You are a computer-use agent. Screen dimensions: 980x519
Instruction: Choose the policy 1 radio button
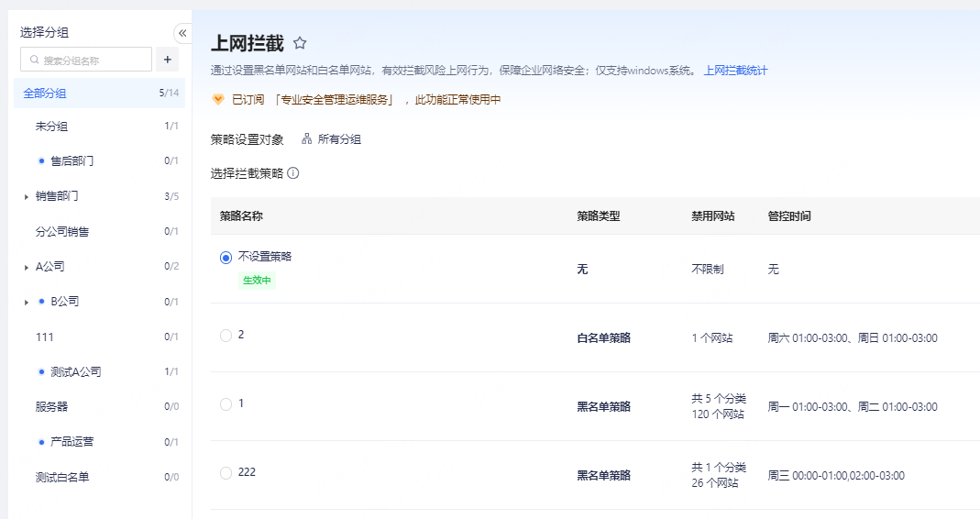point(226,404)
